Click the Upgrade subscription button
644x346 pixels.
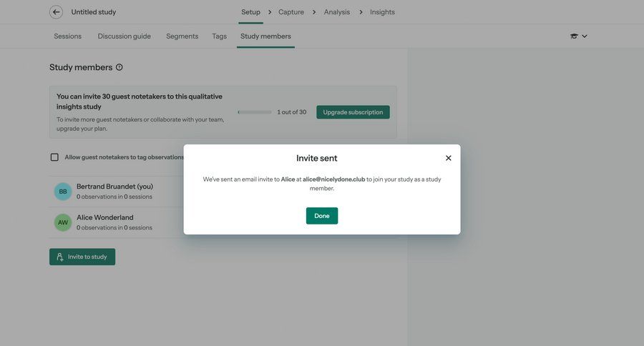pyautogui.click(x=353, y=112)
